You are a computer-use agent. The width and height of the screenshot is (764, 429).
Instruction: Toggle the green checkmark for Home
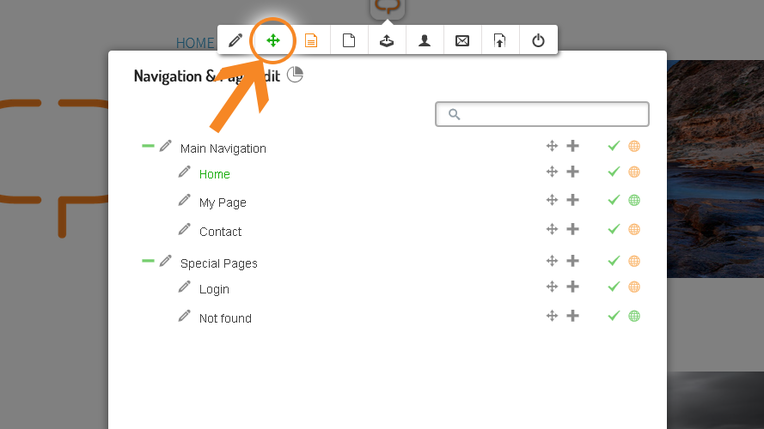point(614,172)
